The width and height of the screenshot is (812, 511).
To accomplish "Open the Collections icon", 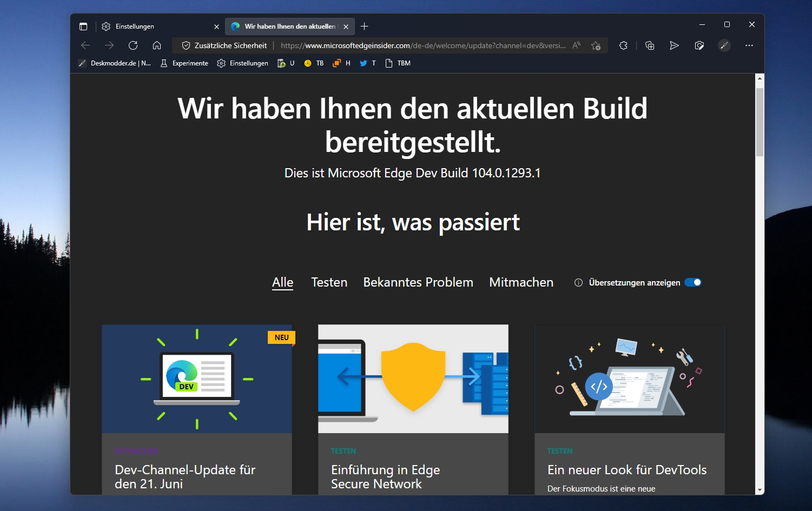I will pyautogui.click(x=650, y=45).
